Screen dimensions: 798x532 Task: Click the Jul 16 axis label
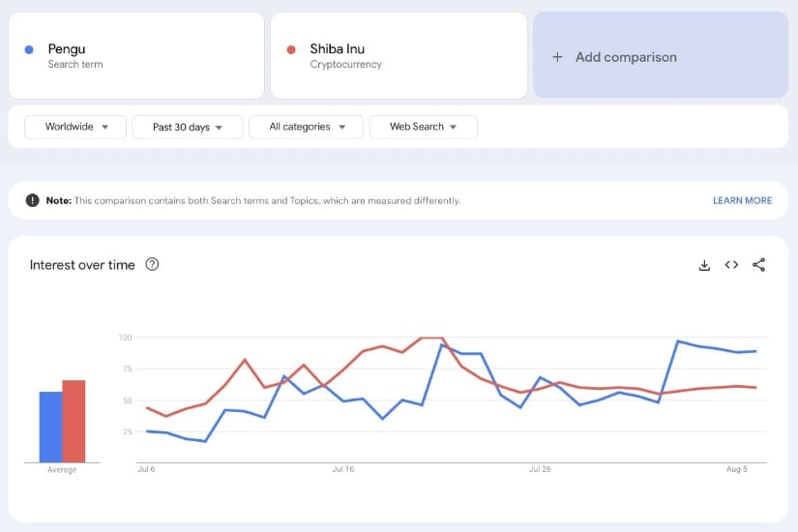pos(343,469)
